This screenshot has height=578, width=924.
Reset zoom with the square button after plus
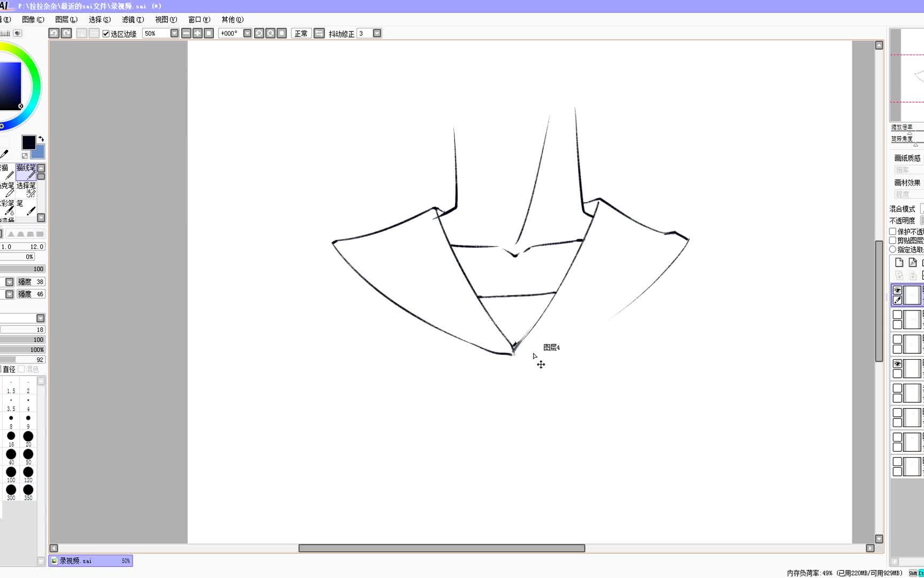(209, 33)
